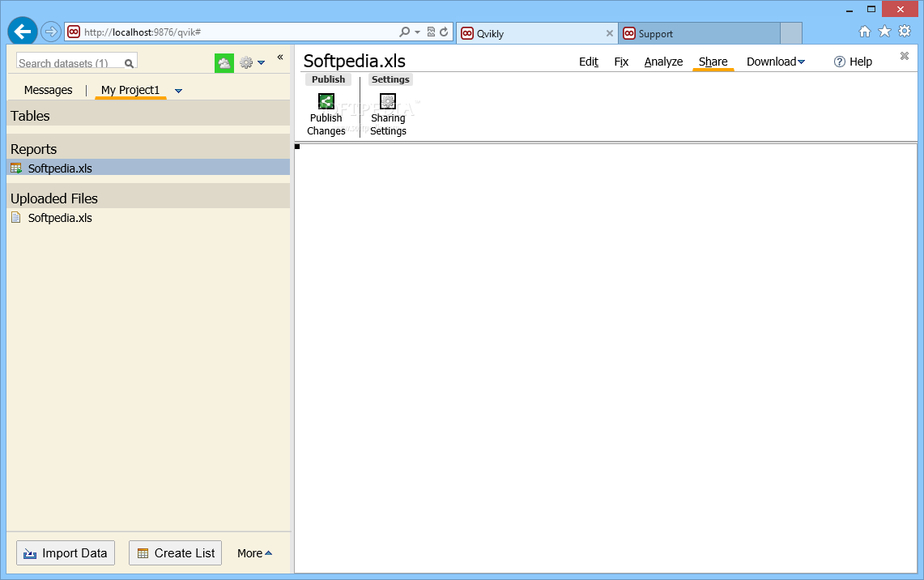This screenshot has height=580, width=924.
Task: Click the Uploaded Files section header
Action: [148, 198]
